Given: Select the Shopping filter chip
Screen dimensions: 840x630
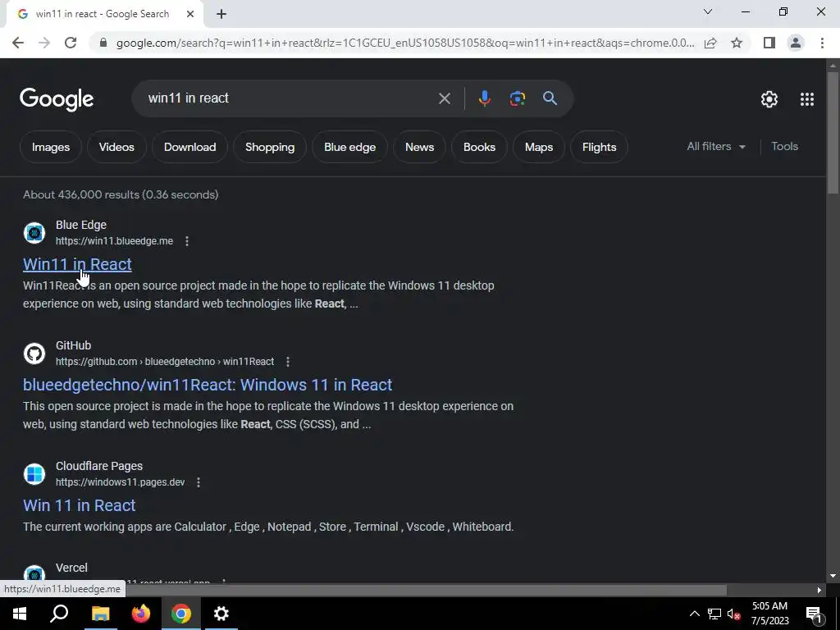Looking at the screenshot, I should pyautogui.click(x=270, y=147).
